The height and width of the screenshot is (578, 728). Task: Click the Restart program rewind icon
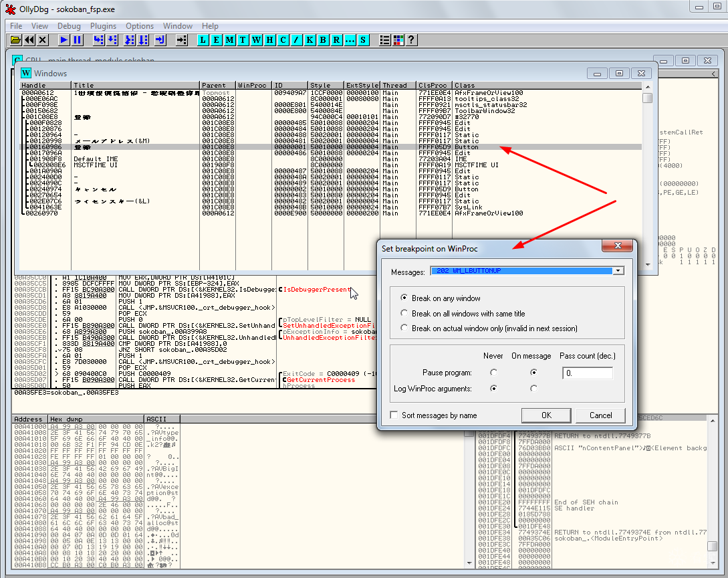click(29, 40)
